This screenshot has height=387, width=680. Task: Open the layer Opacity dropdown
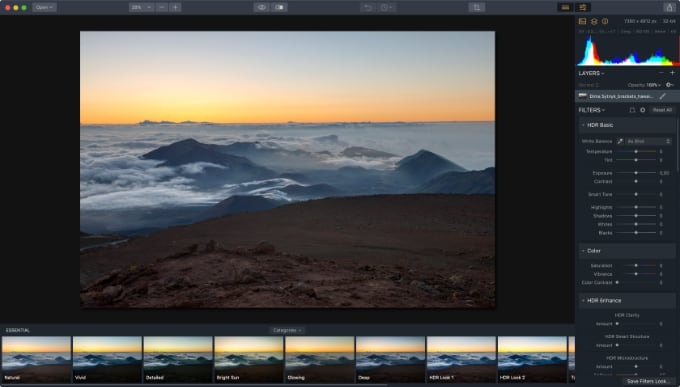[x=644, y=85]
